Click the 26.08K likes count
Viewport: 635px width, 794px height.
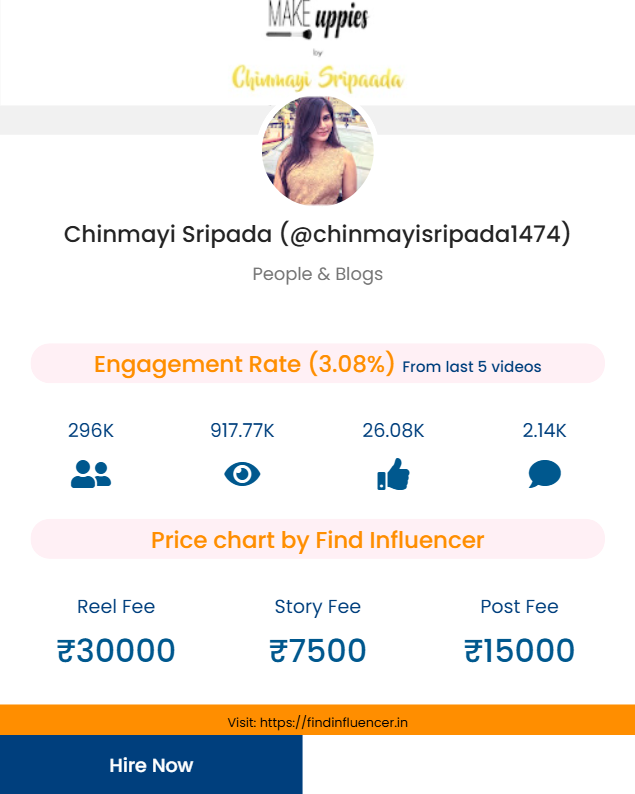(x=393, y=431)
